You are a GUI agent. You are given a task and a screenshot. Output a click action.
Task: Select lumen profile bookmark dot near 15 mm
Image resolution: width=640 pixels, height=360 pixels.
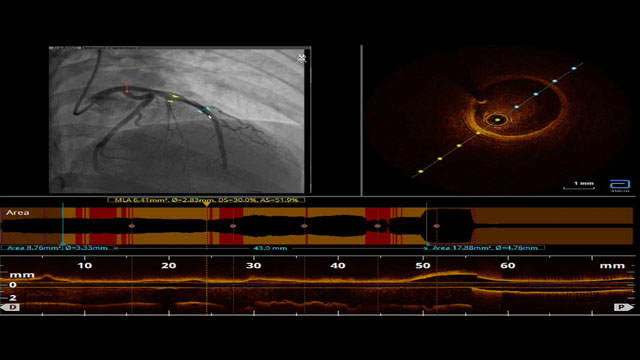(x=131, y=226)
